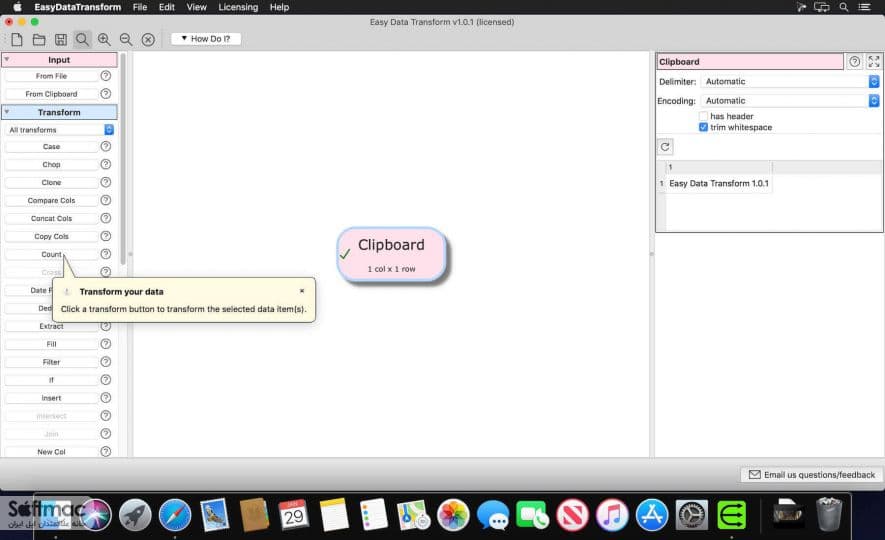This screenshot has height=540, width=885.
Task: Open the Licensing menu
Action: (238, 7)
